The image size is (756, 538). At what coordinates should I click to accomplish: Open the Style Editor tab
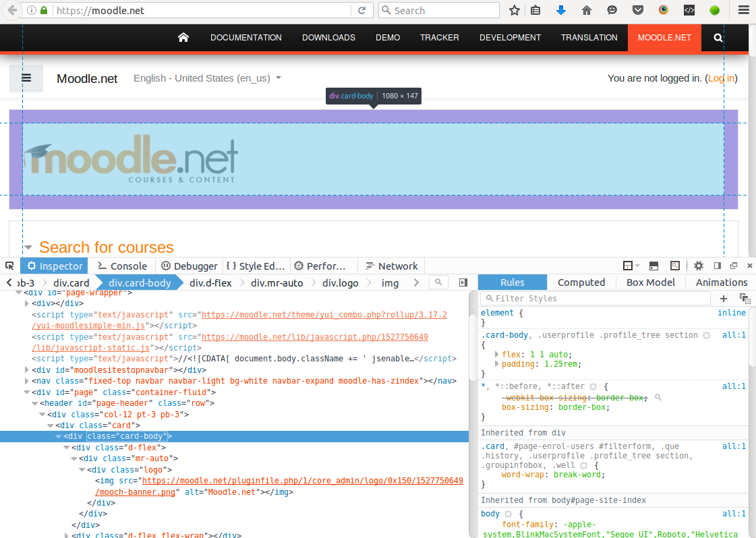click(256, 266)
